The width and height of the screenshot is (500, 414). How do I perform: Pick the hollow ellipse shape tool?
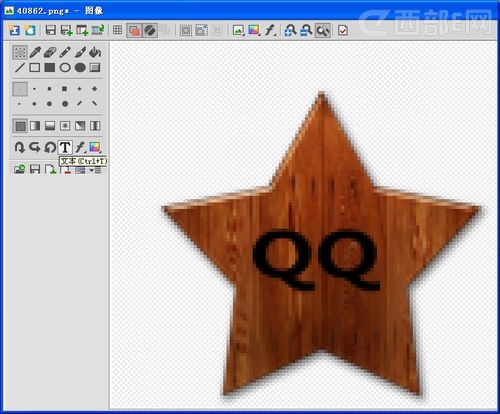click(x=65, y=68)
